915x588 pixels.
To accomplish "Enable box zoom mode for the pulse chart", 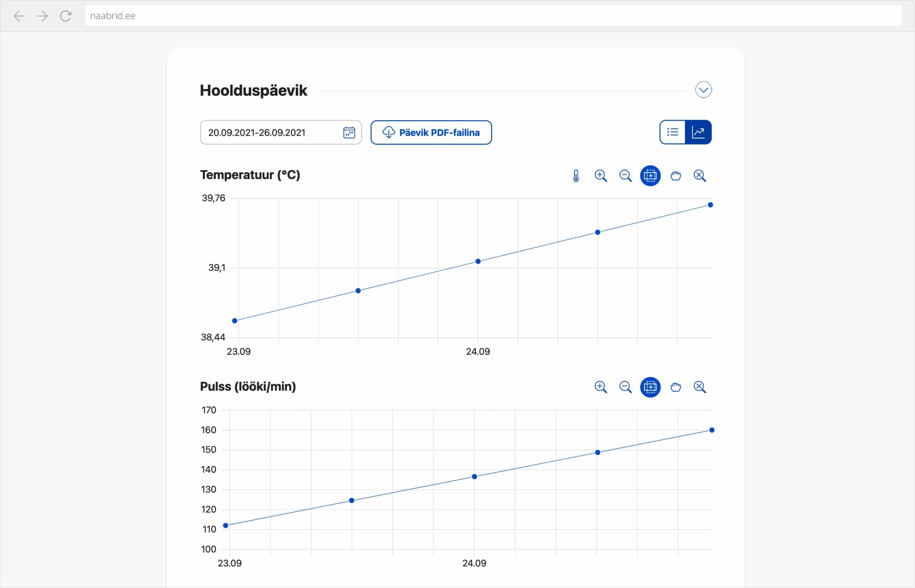I will tap(650, 387).
